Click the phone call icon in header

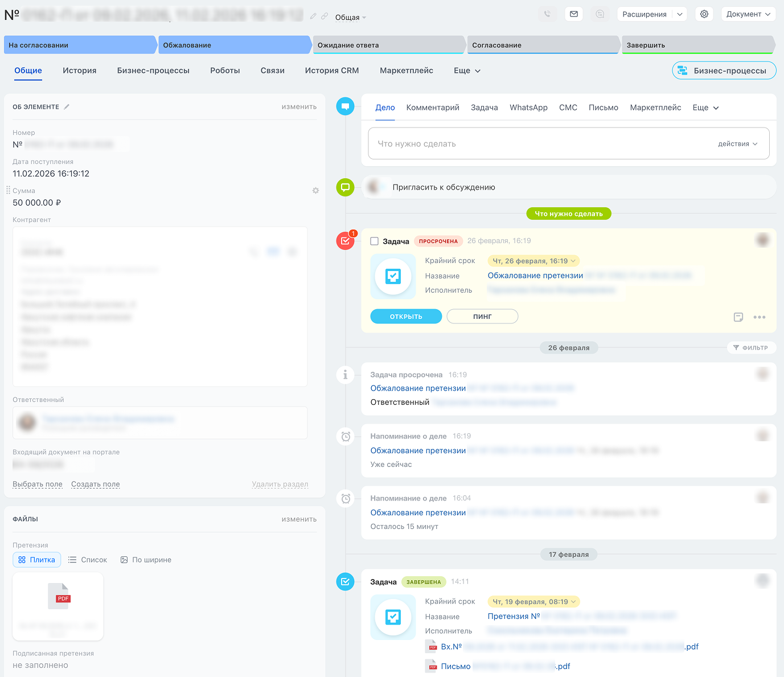click(547, 14)
